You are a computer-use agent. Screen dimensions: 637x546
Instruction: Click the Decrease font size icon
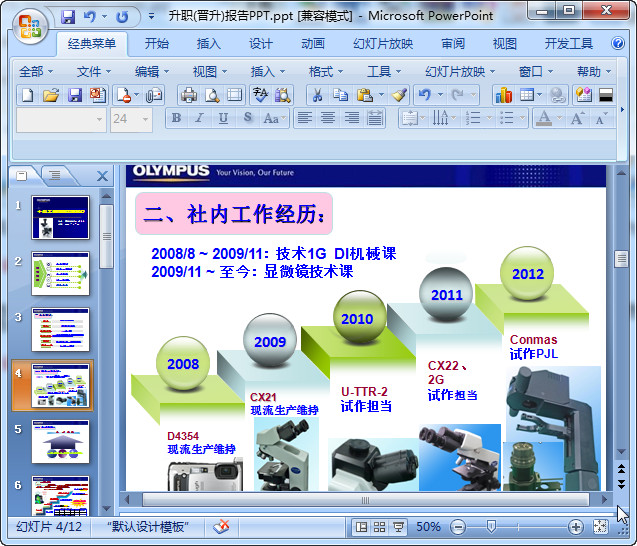tap(601, 118)
